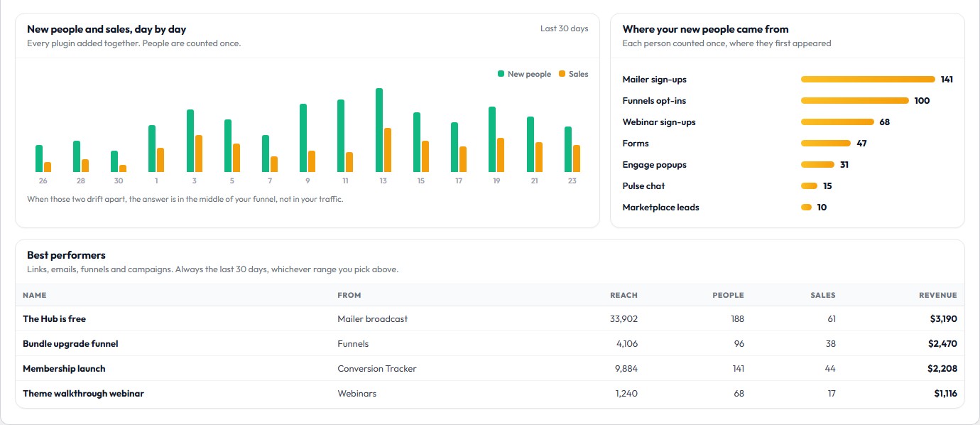Click the $1,116 revenue value
This screenshot has width=980, height=425.
(945, 394)
